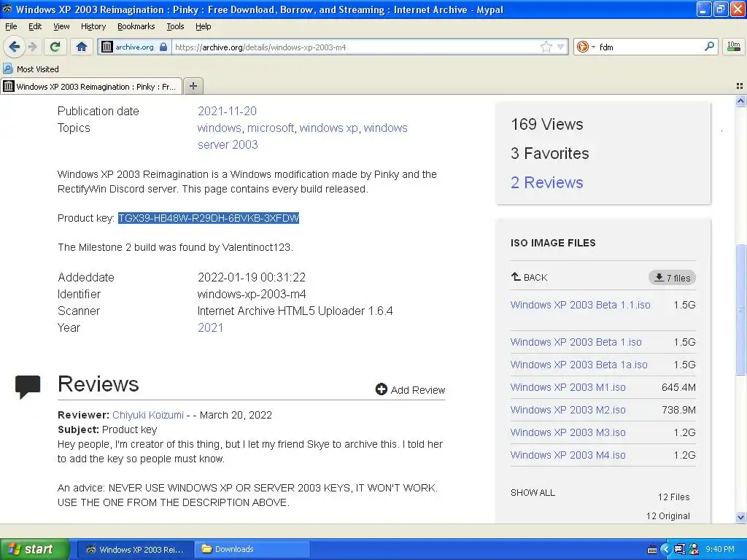747x560 pixels.
Task: Open the 2021-11-20 publication date link
Action: coord(227,111)
